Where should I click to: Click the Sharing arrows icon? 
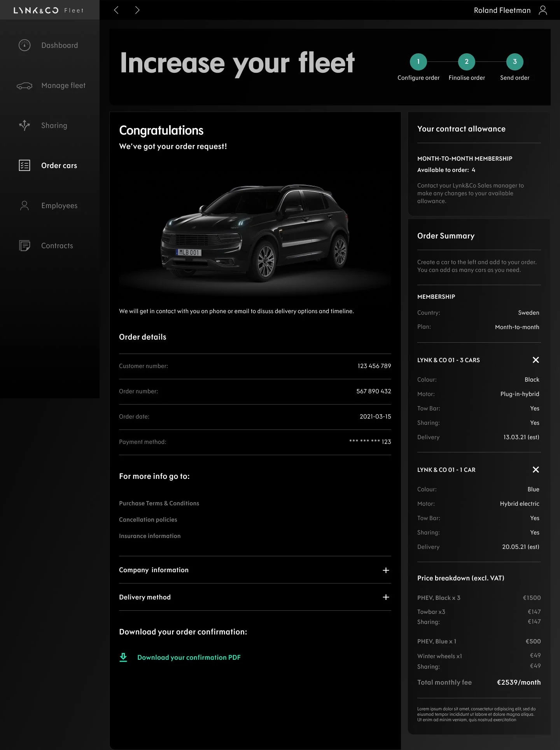point(24,125)
